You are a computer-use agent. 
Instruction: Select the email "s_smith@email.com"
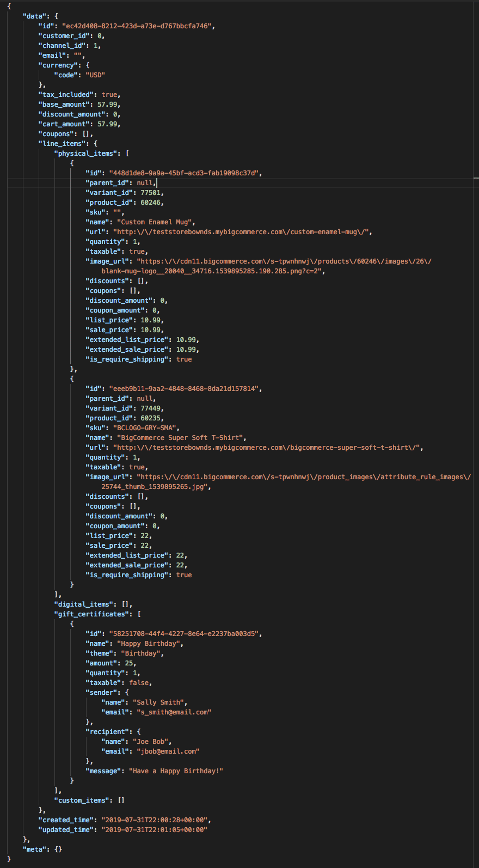[x=174, y=712]
